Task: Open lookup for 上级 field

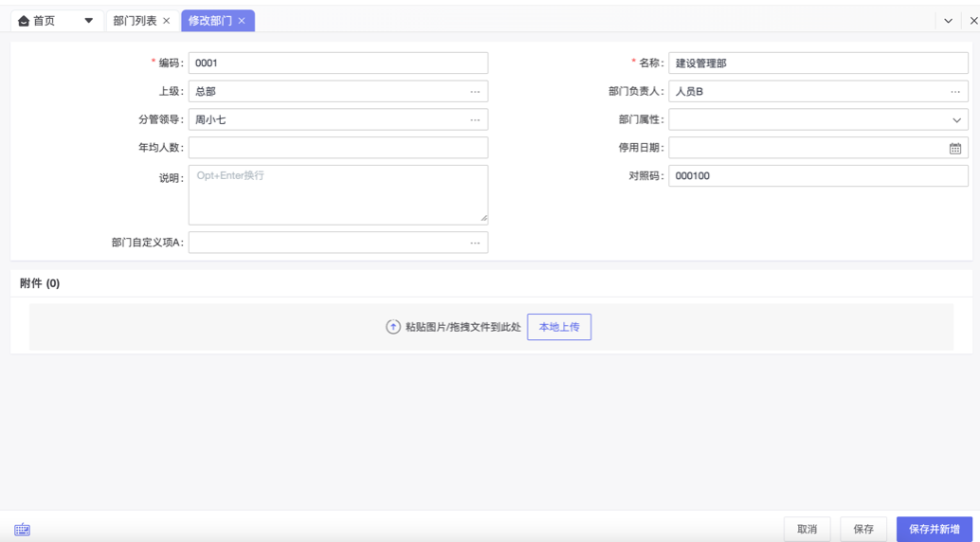Action: pyautogui.click(x=475, y=92)
